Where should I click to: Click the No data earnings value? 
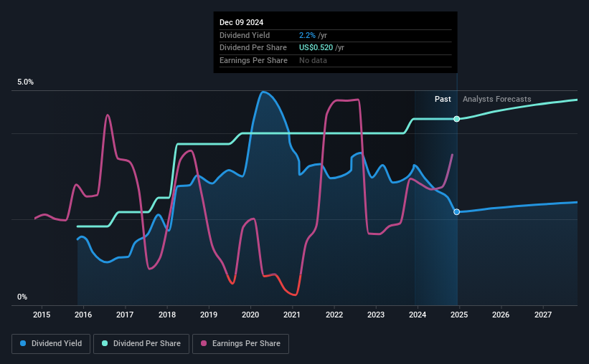pyautogui.click(x=313, y=60)
